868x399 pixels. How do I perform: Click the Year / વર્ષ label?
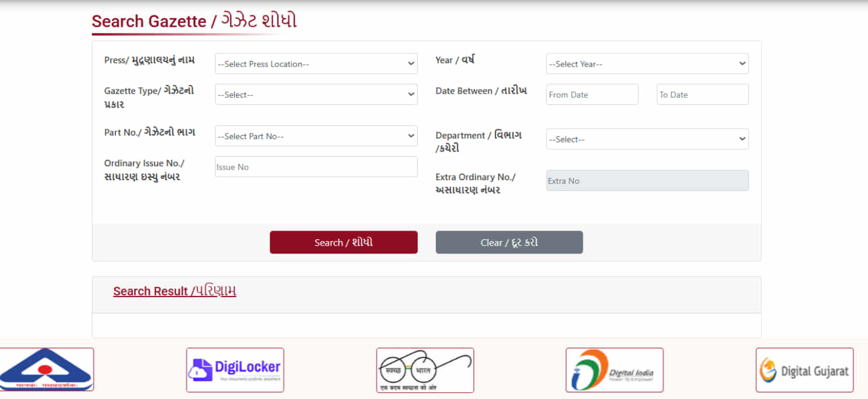455,60
